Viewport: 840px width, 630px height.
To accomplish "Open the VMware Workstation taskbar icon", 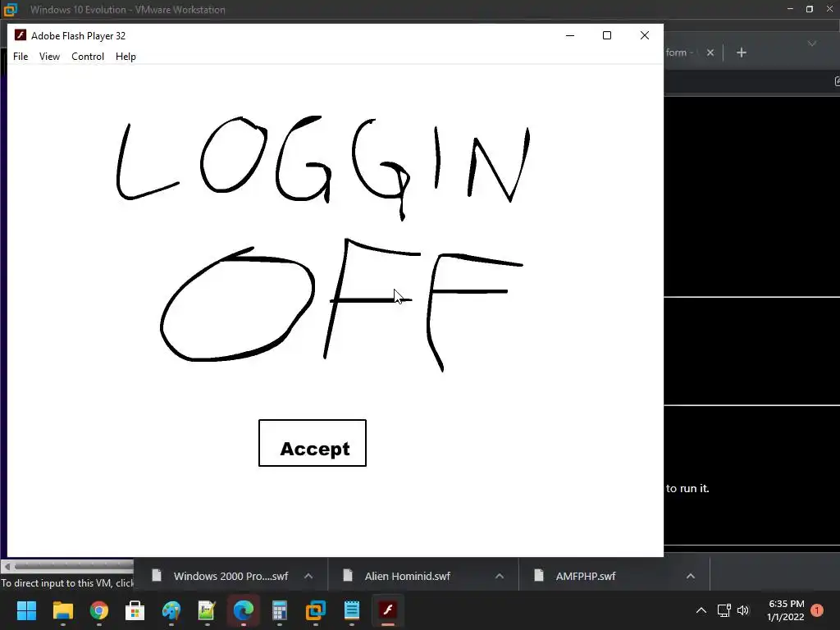I will click(316, 610).
